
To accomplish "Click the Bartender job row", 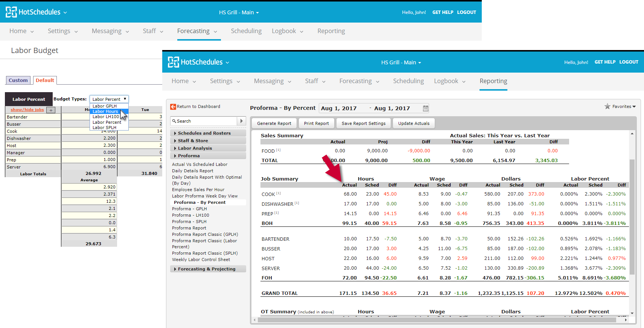I will (x=33, y=117).
